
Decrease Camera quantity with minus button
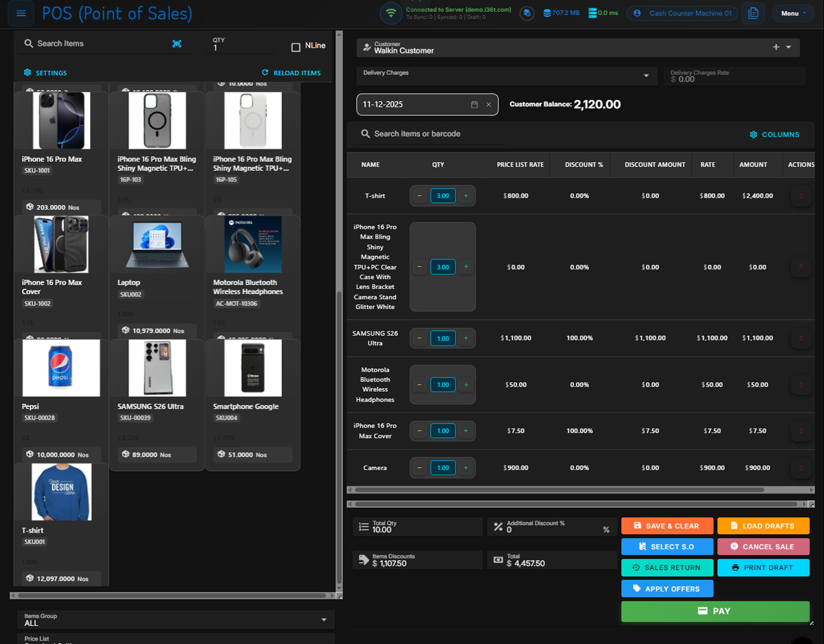(419, 468)
